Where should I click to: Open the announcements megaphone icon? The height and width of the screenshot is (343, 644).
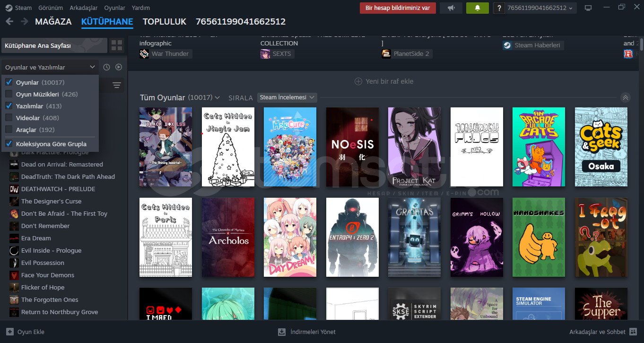pyautogui.click(x=451, y=8)
